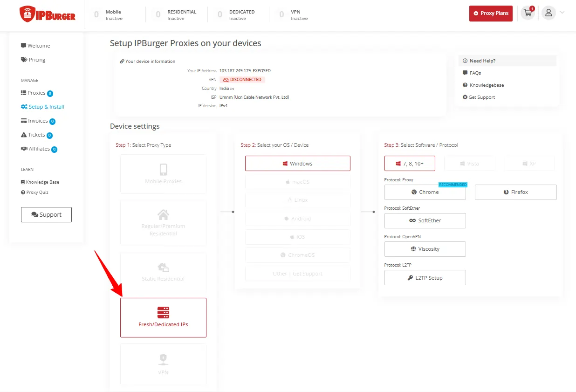Choose iOS as the device
The height and width of the screenshot is (392, 576).
pyautogui.click(x=298, y=237)
